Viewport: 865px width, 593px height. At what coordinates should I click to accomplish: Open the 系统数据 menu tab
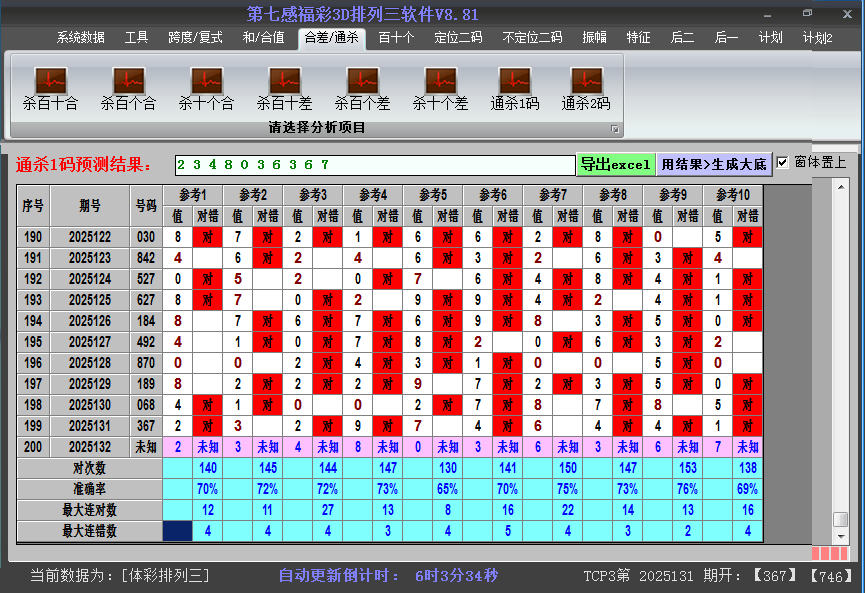(81, 38)
